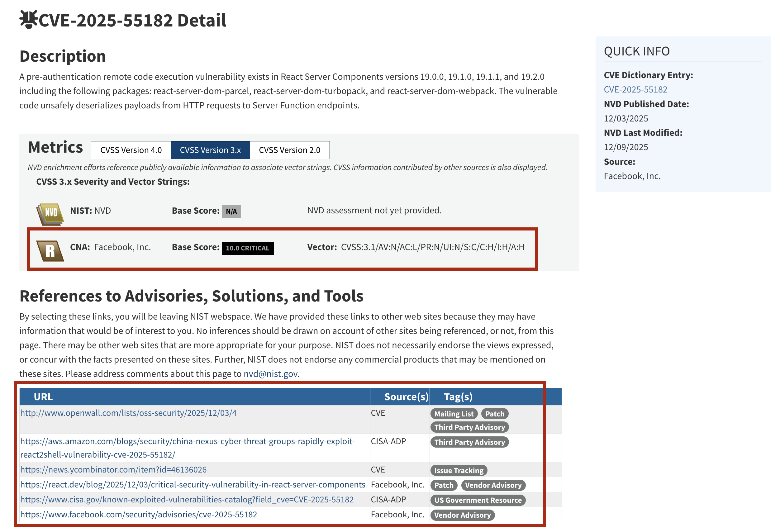Open the react.dev blog advisory link

coord(193,484)
